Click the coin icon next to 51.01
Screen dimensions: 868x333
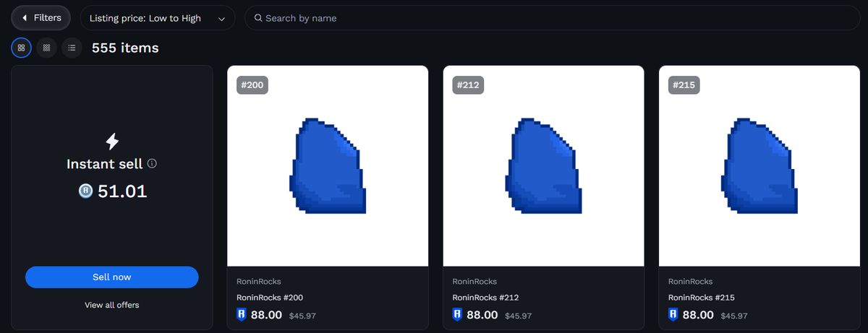point(86,191)
